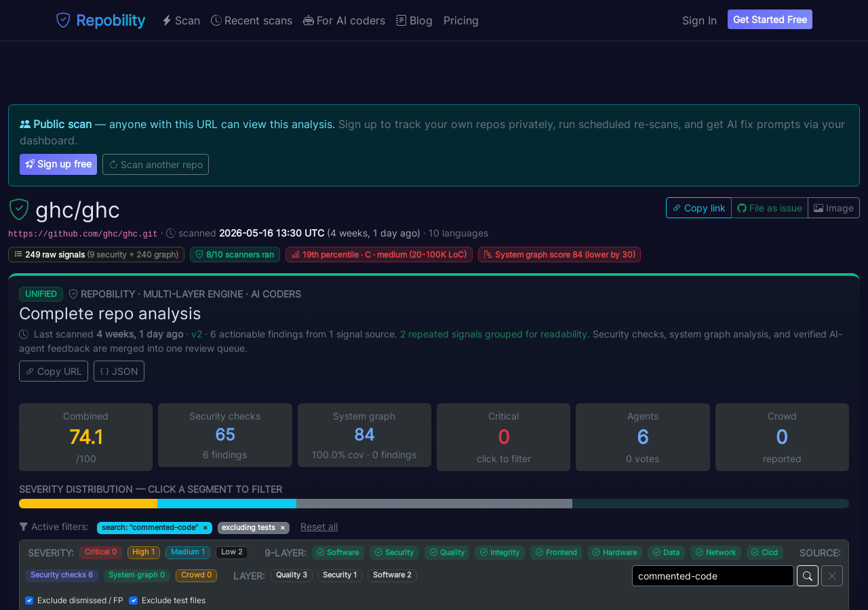The width and height of the screenshot is (868, 610).
Task: Remove the excluding tests filter chip
Action: click(x=283, y=528)
